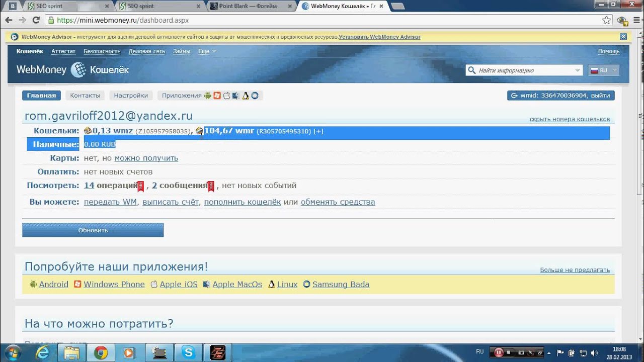Open the Windows Phone app link

pyautogui.click(x=114, y=284)
